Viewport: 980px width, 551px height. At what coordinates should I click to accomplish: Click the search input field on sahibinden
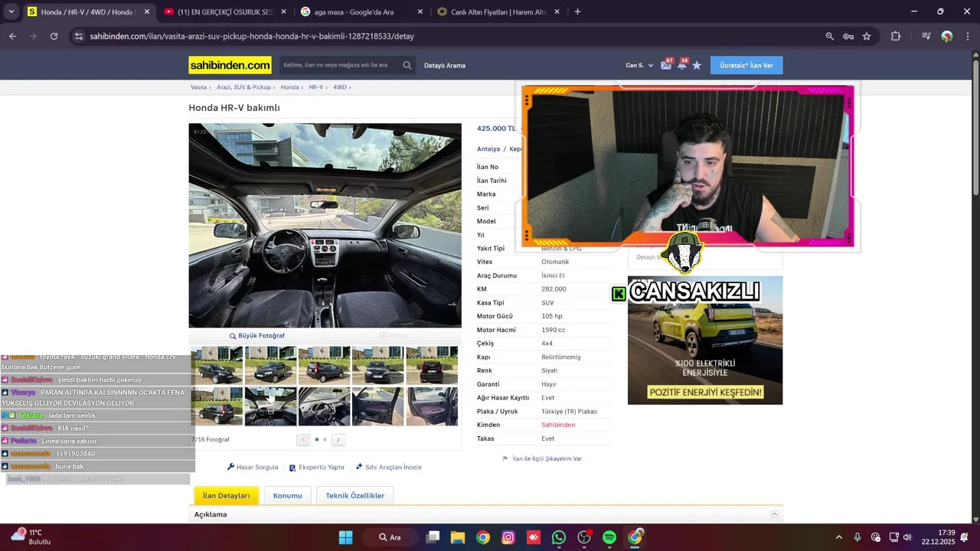click(x=339, y=65)
